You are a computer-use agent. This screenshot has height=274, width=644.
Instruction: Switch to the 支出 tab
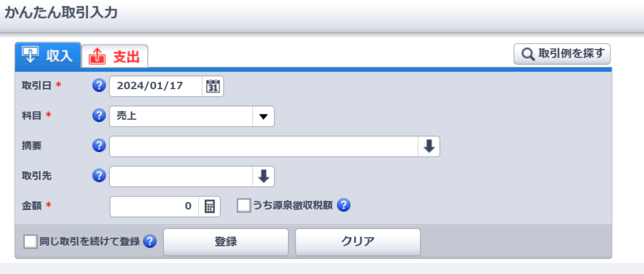(114, 57)
